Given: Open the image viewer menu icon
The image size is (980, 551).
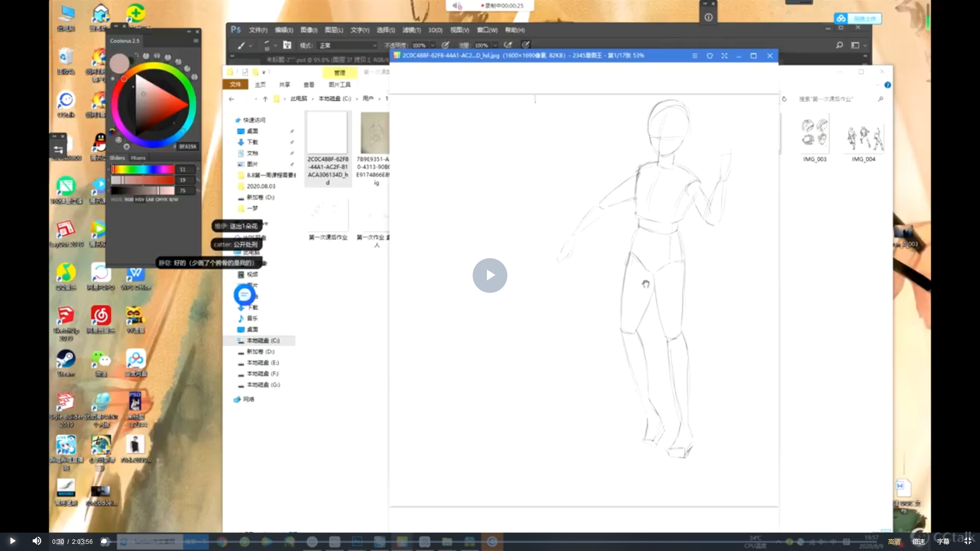Looking at the screenshot, I should click(x=695, y=56).
